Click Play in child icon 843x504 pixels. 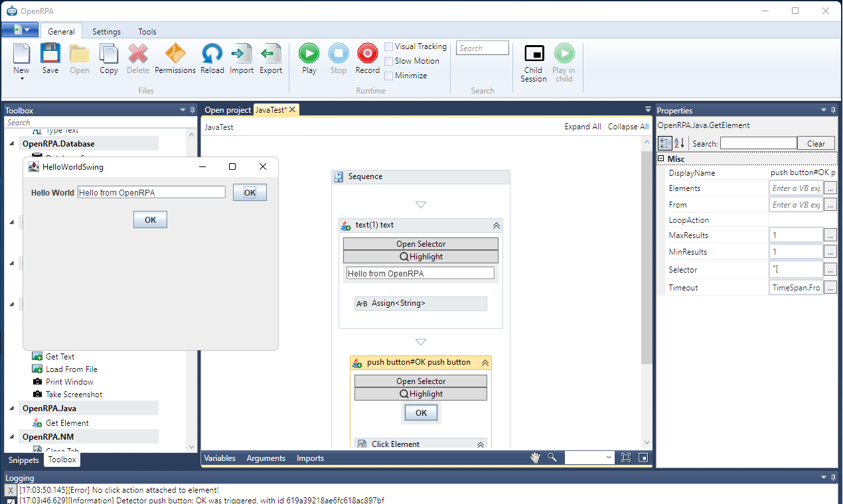[564, 63]
